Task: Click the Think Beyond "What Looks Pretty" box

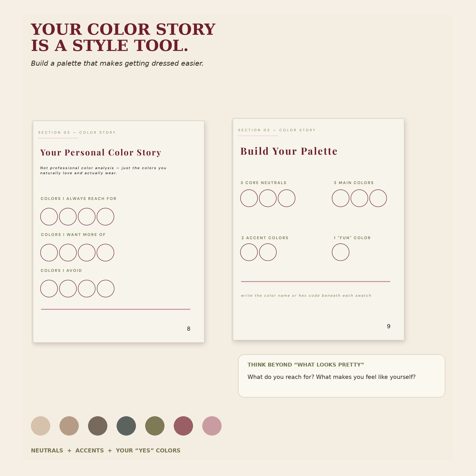Action: tap(341, 376)
